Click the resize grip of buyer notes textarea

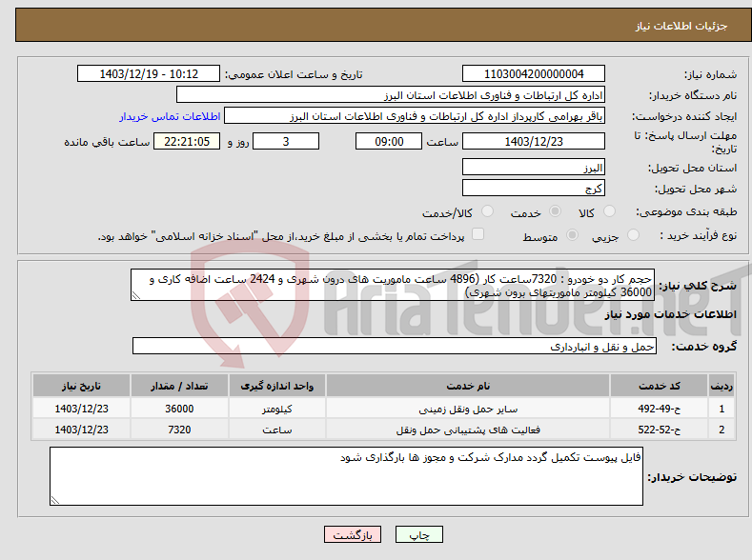(x=55, y=500)
